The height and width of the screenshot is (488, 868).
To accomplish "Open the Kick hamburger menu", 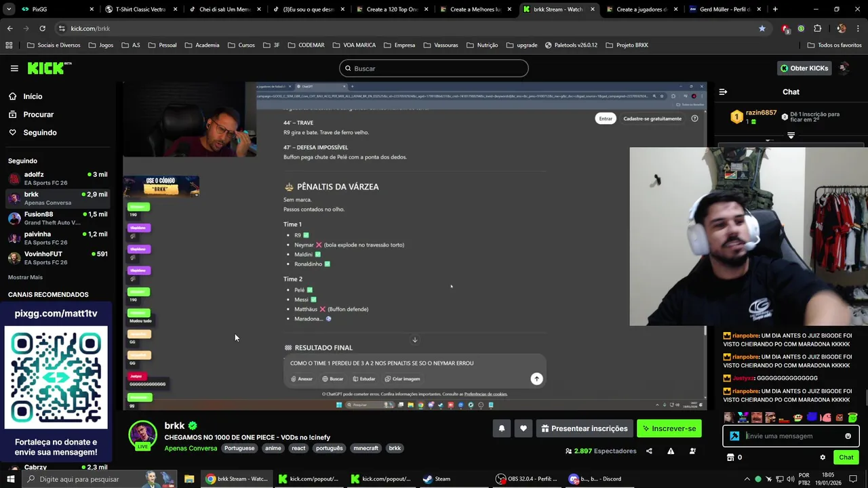I will (x=14, y=68).
